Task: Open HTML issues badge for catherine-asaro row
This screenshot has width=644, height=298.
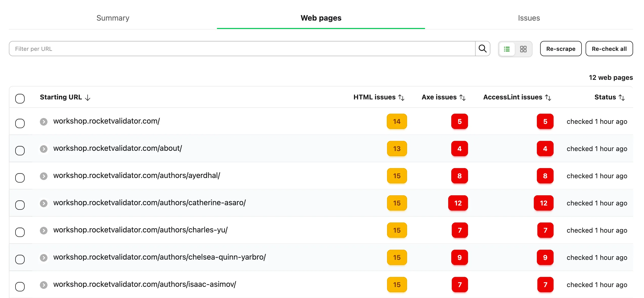Action: pyautogui.click(x=397, y=203)
